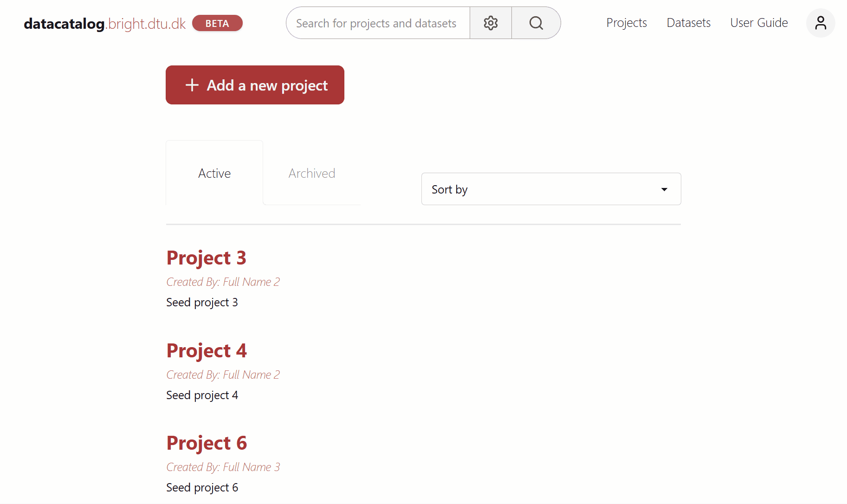Open search settings gear icon
The image size is (847, 504).
tap(491, 23)
